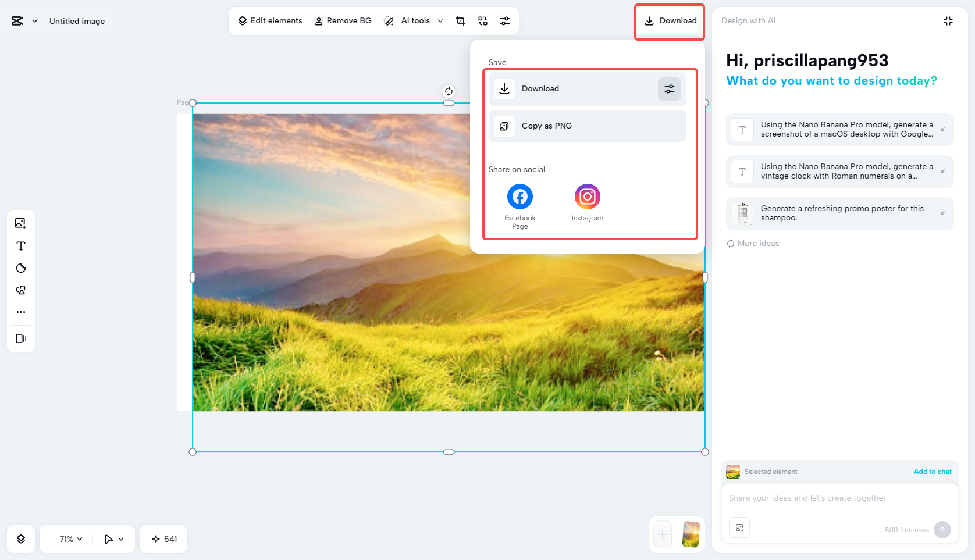Click the "8/10 free uses" counter text
Viewport: 975px width, 560px height.
click(x=906, y=530)
